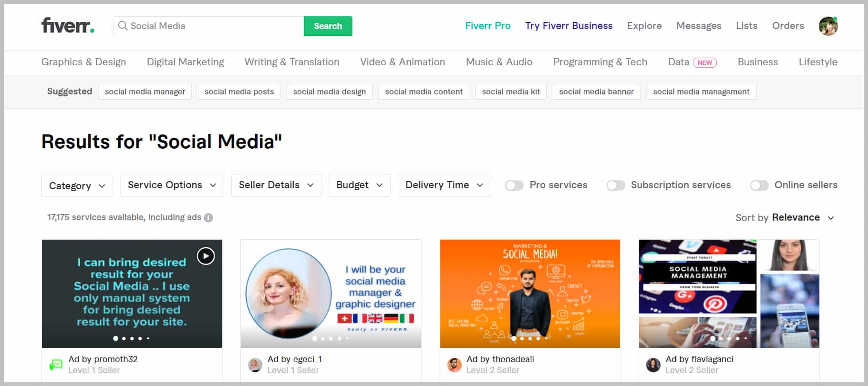Viewport: 868px width, 386px height.
Task: Select Writing & Translation menu
Action: [x=292, y=62]
